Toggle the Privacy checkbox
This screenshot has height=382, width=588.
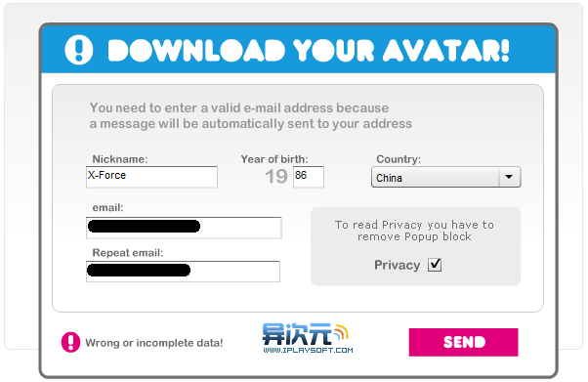pos(435,265)
